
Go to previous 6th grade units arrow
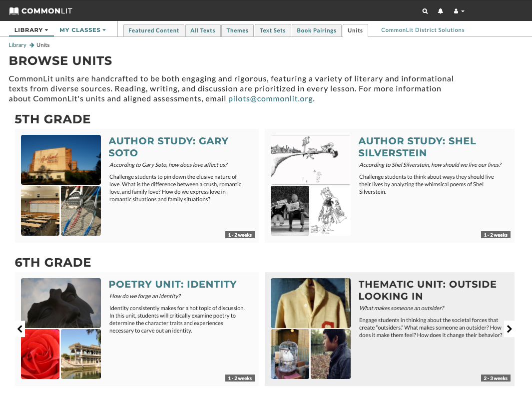pyautogui.click(x=20, y=329)
